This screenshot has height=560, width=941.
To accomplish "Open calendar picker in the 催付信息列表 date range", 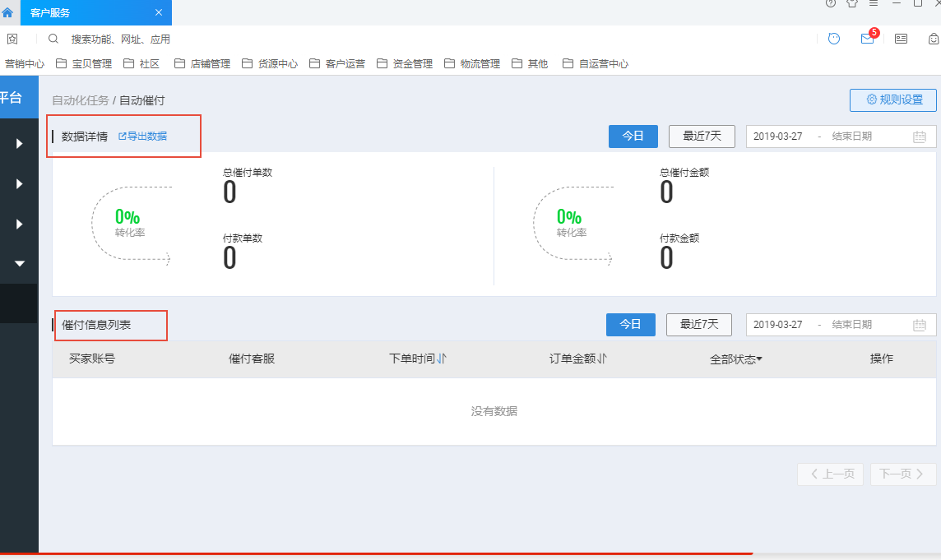I will pos(919,325).
